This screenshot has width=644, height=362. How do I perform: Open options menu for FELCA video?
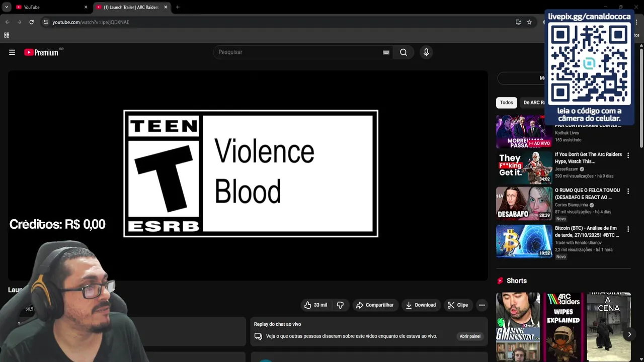[x=628, y=191]
